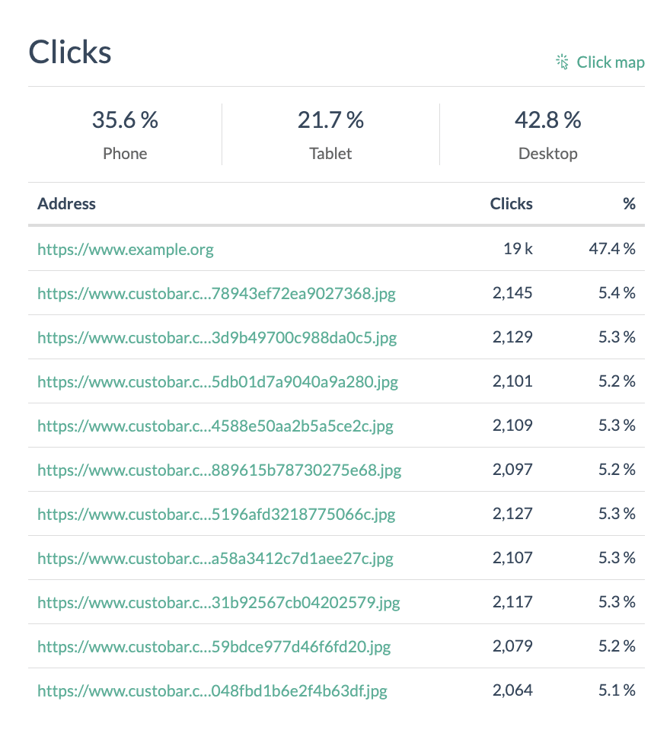Open link ending 4588e50aa2b5a5ce2c.jpg
Viewport: 670px width, 749px height.
tap(215, 425)
